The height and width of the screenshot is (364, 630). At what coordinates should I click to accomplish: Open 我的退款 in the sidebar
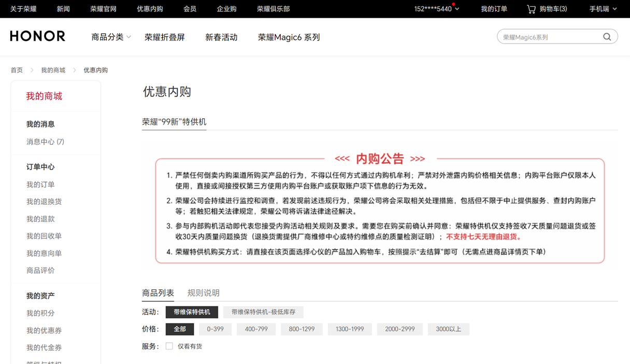click(x=40, y=219)
